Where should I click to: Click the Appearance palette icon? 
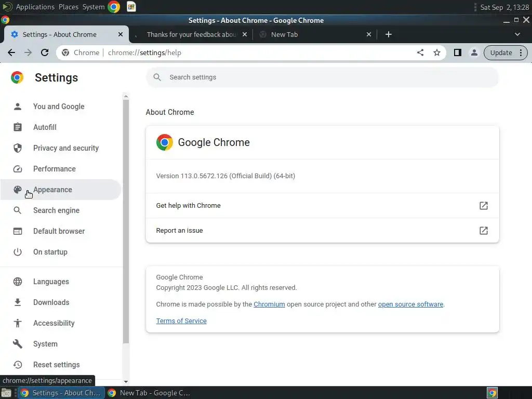(x=18, y=190)
